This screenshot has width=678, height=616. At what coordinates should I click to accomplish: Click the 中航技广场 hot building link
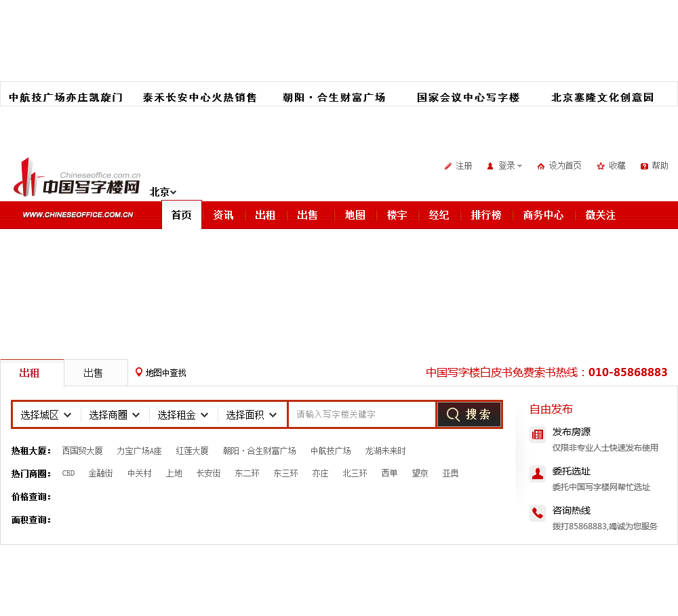point(331,451)
